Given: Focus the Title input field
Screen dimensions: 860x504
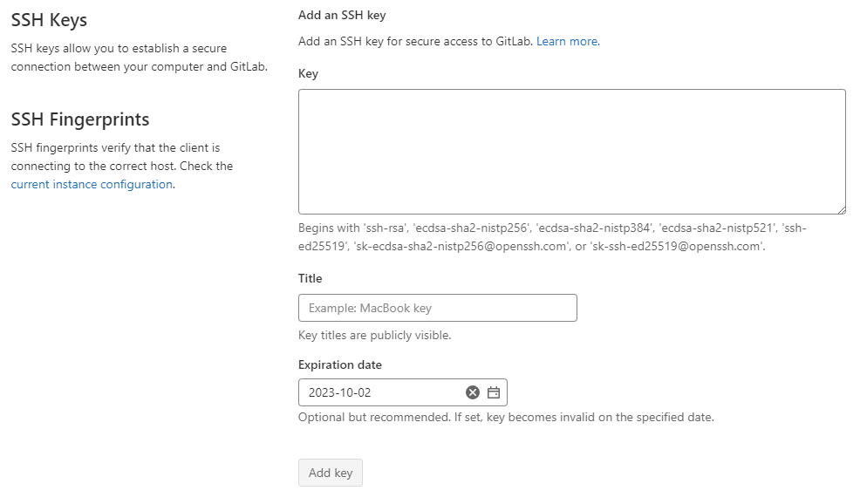Looking at the screenshot, I should [x=437, y=308].
